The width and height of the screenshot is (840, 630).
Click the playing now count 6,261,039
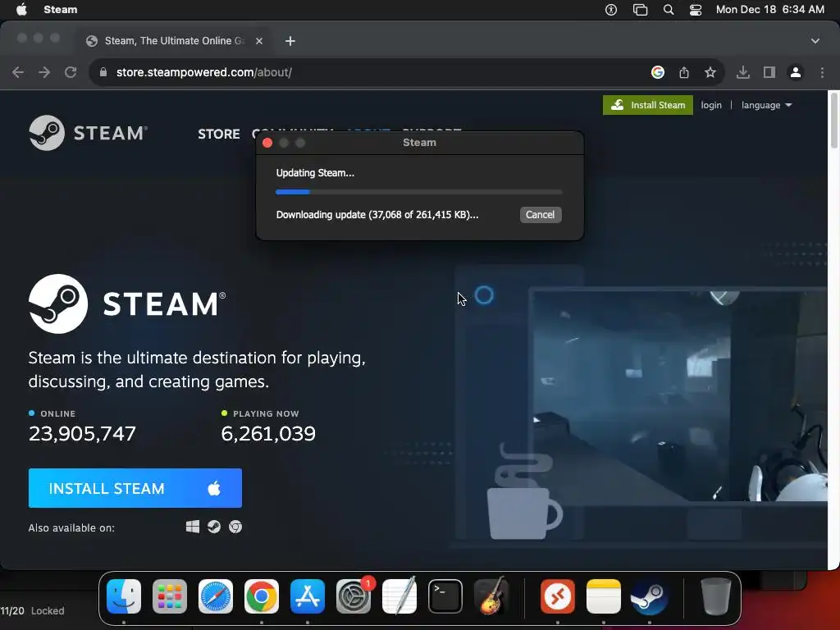pos(268,433)
